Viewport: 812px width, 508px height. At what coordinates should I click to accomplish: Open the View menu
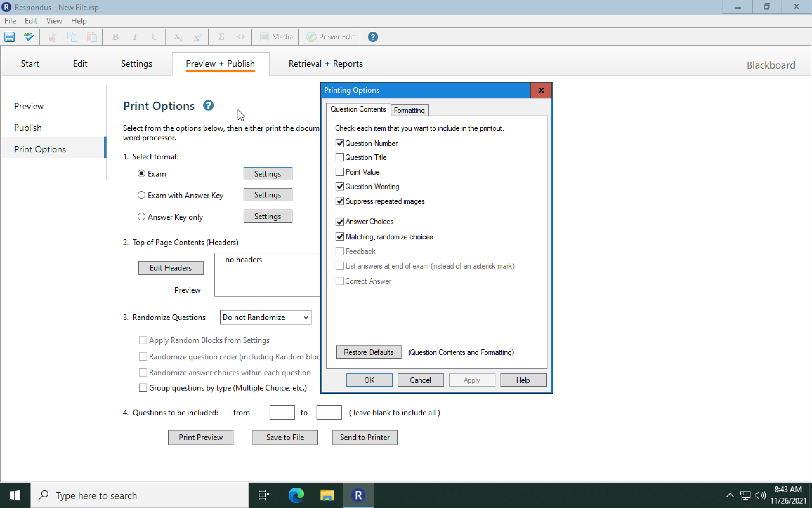(54, 21)
